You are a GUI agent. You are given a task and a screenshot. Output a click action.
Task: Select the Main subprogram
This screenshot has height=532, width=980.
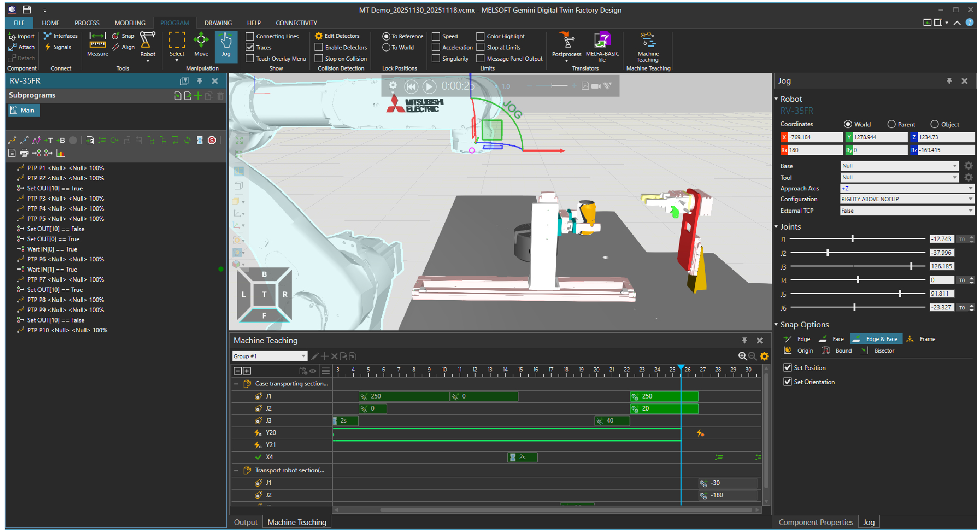coord(24,111)
